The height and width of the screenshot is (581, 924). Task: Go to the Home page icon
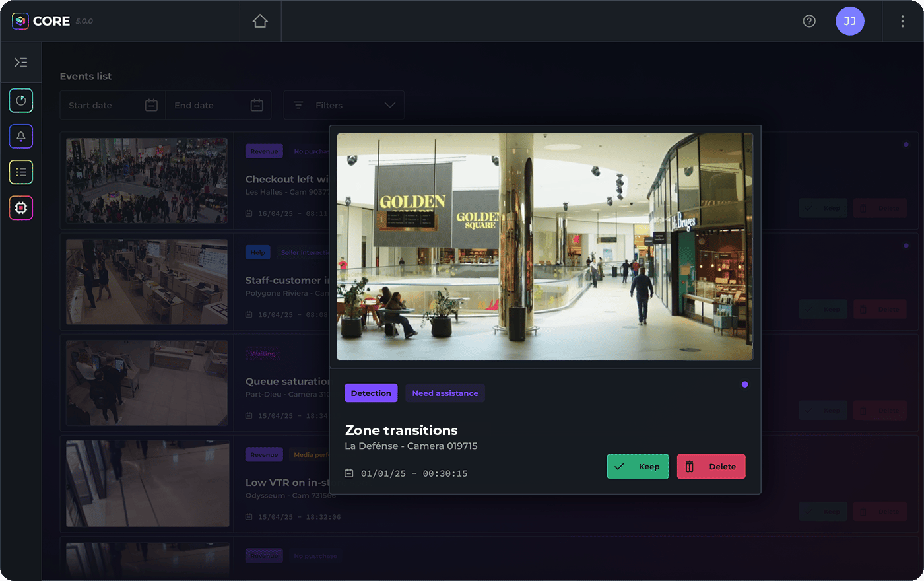pos(260,21)
